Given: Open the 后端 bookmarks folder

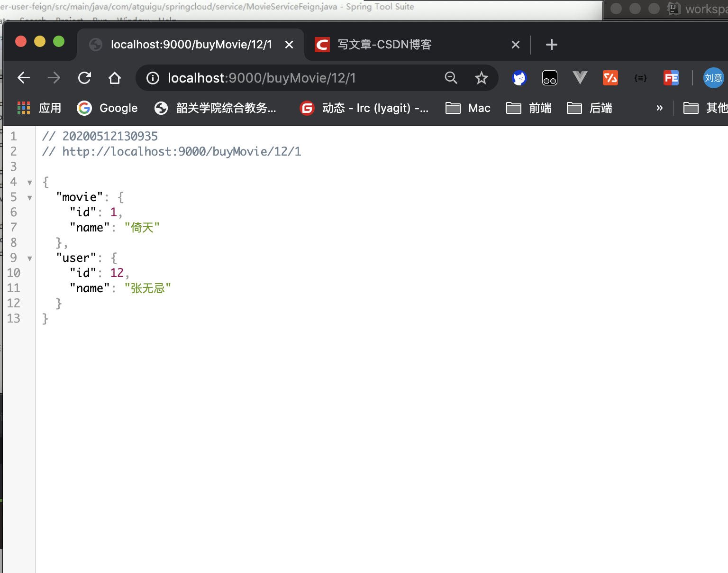Looking at the screenshot, I should point(590,108).
